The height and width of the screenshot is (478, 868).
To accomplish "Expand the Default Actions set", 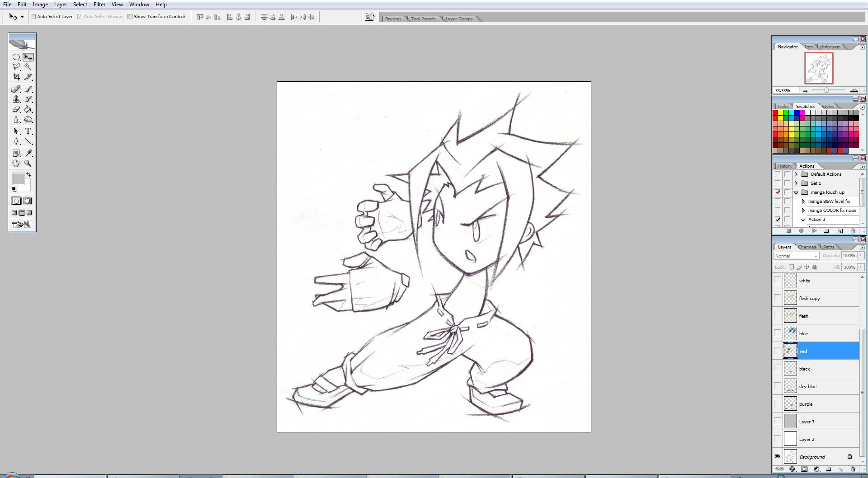I will tap(796, 174).
